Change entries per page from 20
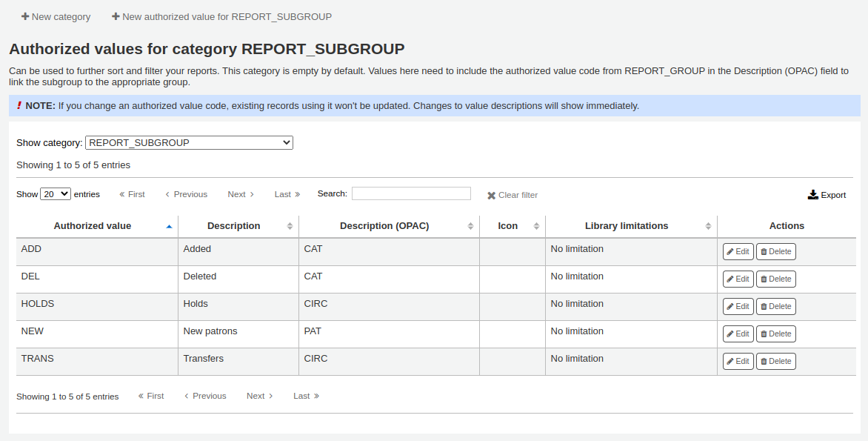This screenshot has width=868, height=441. pyautogui.click(x=55, y=193)
